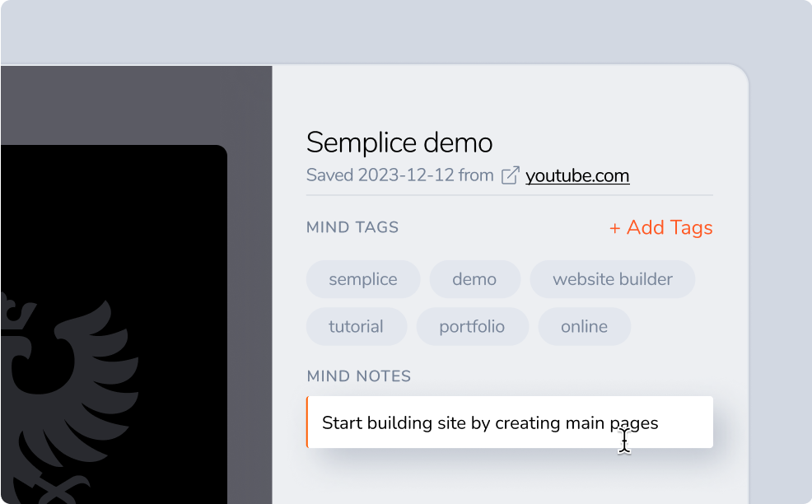
Task: Open the youtube.com source link
Action: (x=577, y=175)
